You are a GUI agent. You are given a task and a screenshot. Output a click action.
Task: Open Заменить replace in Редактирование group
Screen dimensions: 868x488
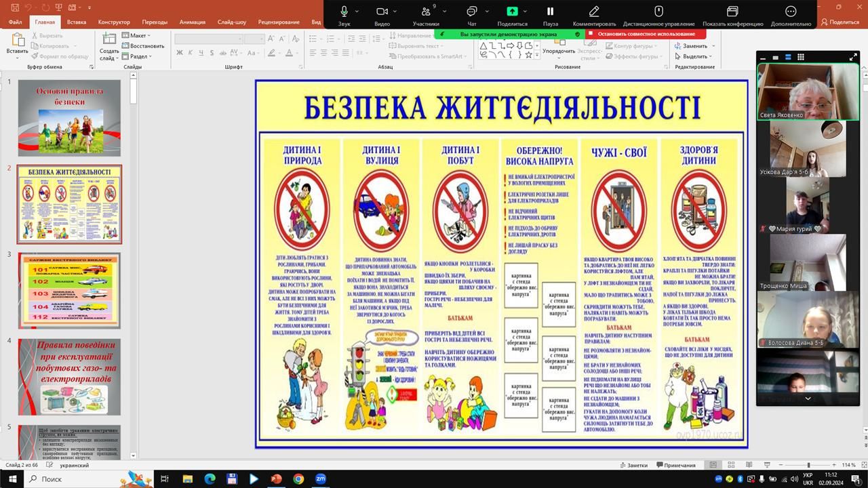[690, 46]
